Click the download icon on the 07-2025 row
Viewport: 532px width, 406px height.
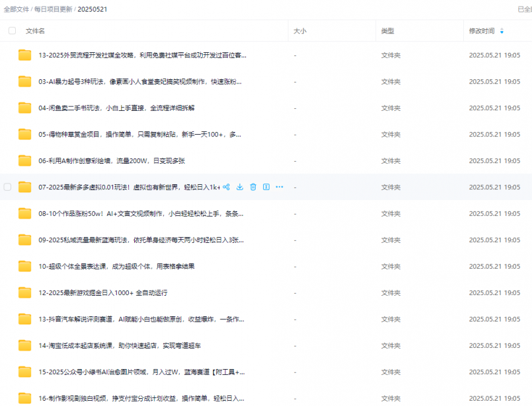click(240, 187)
